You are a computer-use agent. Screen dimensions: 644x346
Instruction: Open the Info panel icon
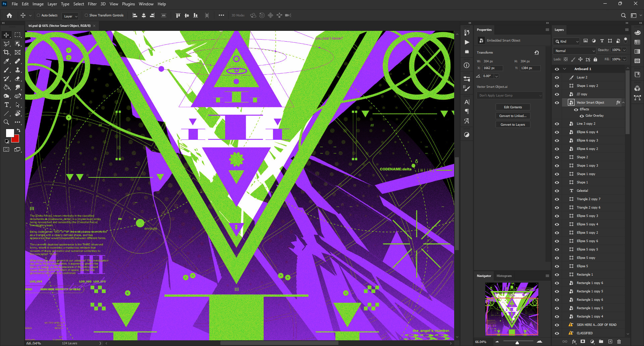[467, 65]
